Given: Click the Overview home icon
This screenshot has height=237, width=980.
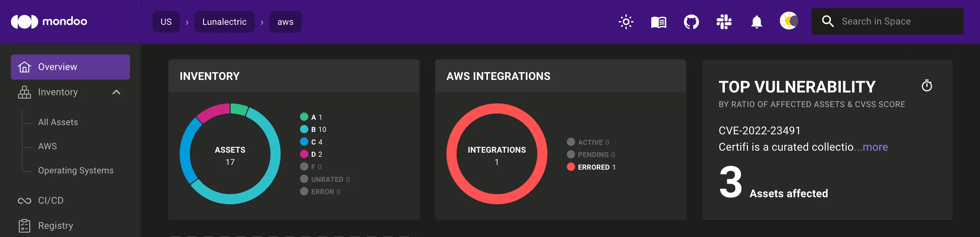Looking at the screenshot, I should [x=24, y=67].
